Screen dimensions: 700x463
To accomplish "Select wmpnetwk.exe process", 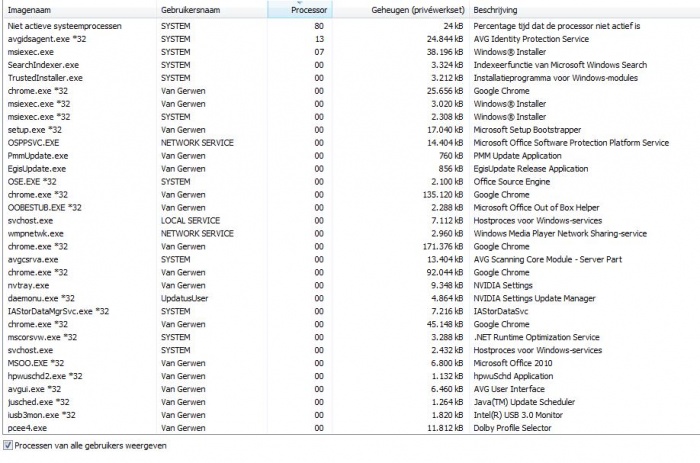I will pos(352,233).
